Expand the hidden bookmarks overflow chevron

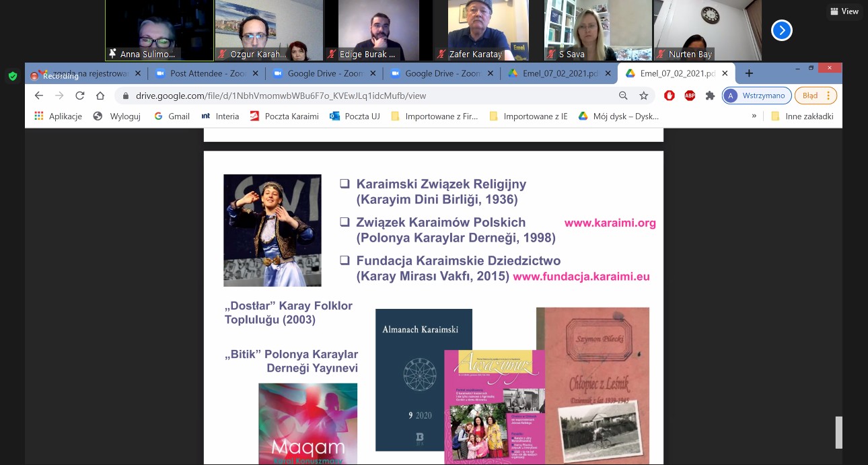click(754, 116)
